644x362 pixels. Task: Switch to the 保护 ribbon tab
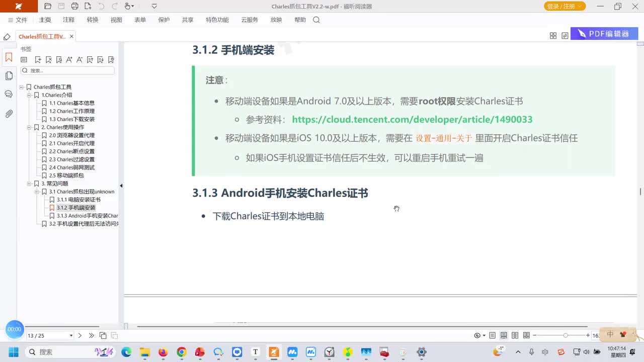[164, 20]
